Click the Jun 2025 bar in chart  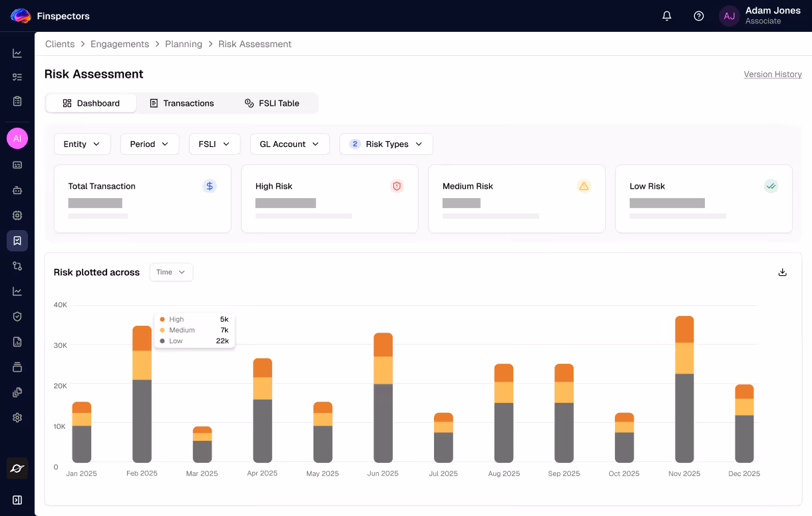pyautogui.click(x=383, y=398)
